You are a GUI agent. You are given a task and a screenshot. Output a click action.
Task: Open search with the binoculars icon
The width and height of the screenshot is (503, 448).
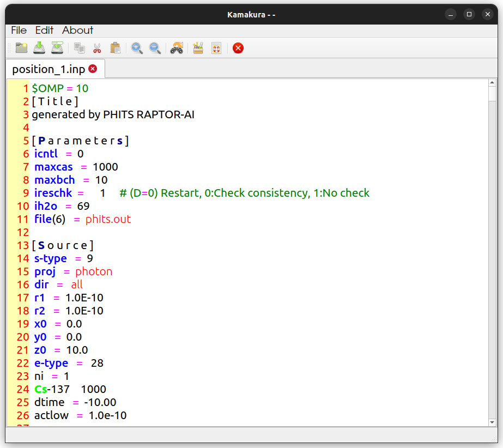(x=177, y=48)
